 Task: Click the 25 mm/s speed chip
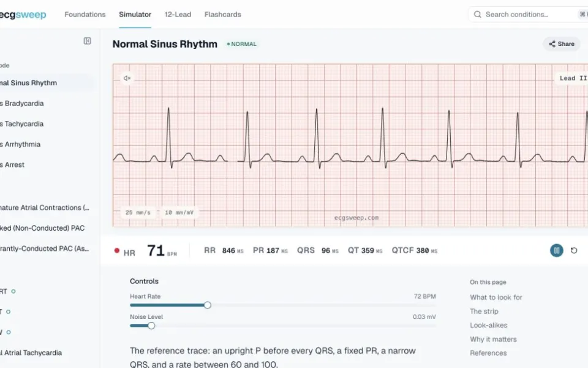[138, 213]
